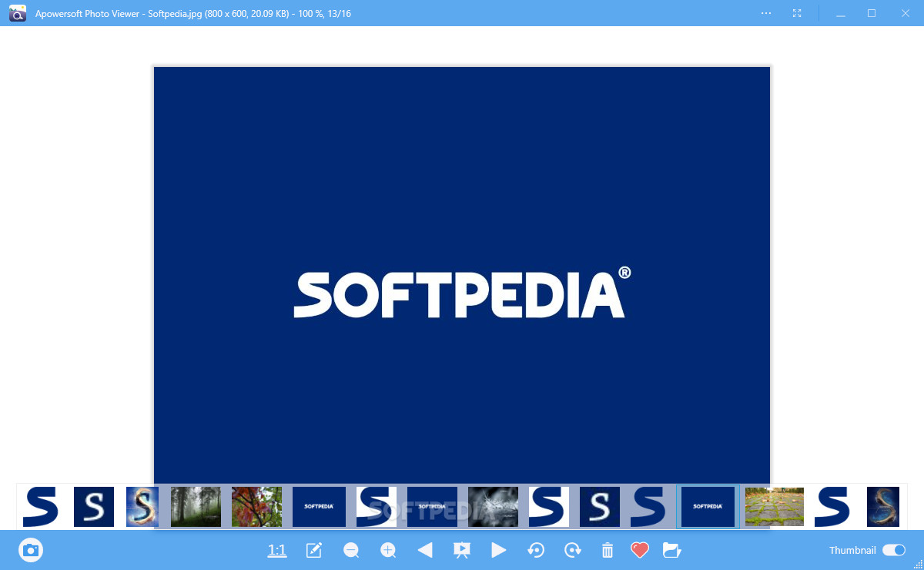Select the misty forest thumbnail
Viewport: 924px width, 570px height.
(196, 507)
